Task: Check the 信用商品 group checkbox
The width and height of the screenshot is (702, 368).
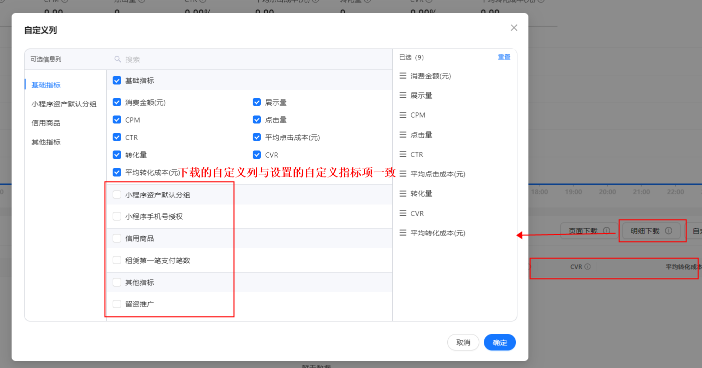Action: [117, 238]
